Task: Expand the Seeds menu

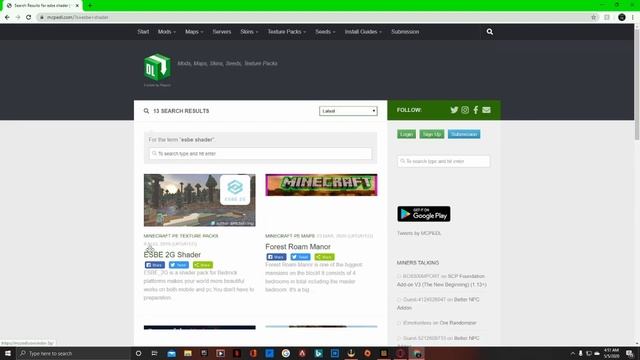Action: [325, 32]
